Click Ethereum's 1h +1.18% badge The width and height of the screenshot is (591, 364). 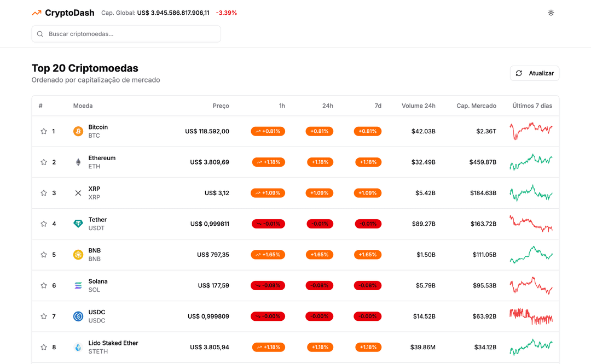(x=269, y=162)
